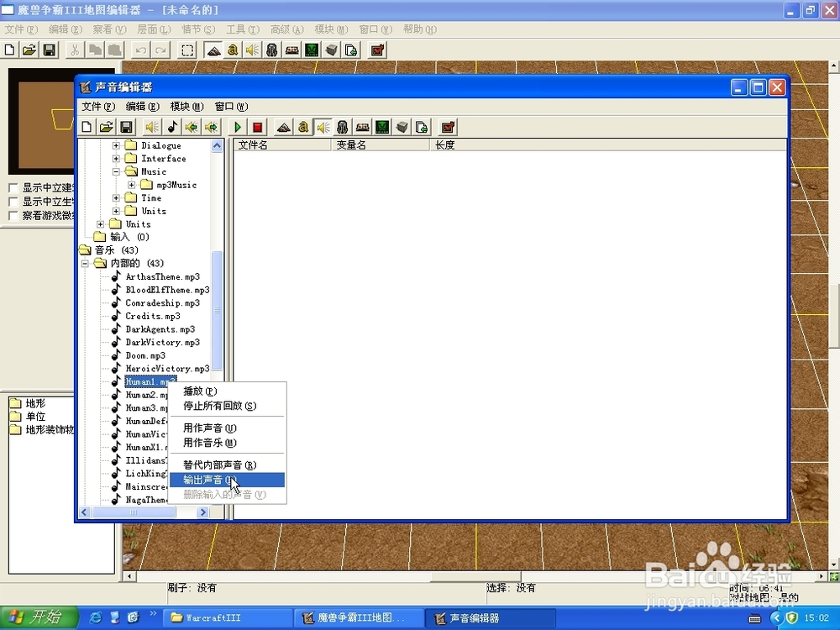Expand the Time folder
This screenshot has width=840, height=630.
[116, 198]
